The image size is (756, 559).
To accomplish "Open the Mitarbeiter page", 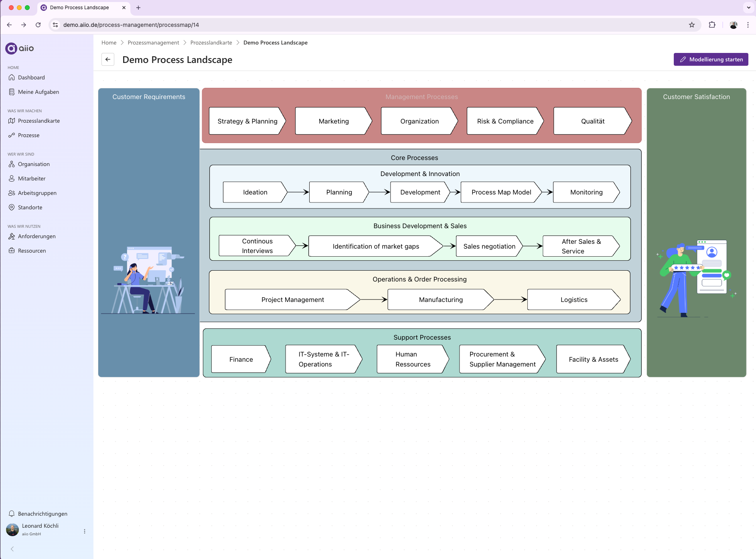I will (32, 178).
